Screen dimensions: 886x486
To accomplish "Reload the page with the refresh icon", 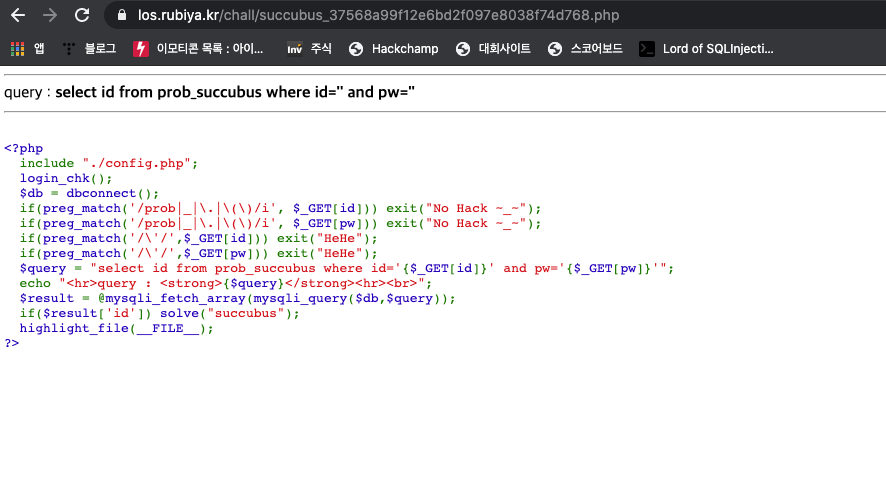I will [x=82, y=15].
